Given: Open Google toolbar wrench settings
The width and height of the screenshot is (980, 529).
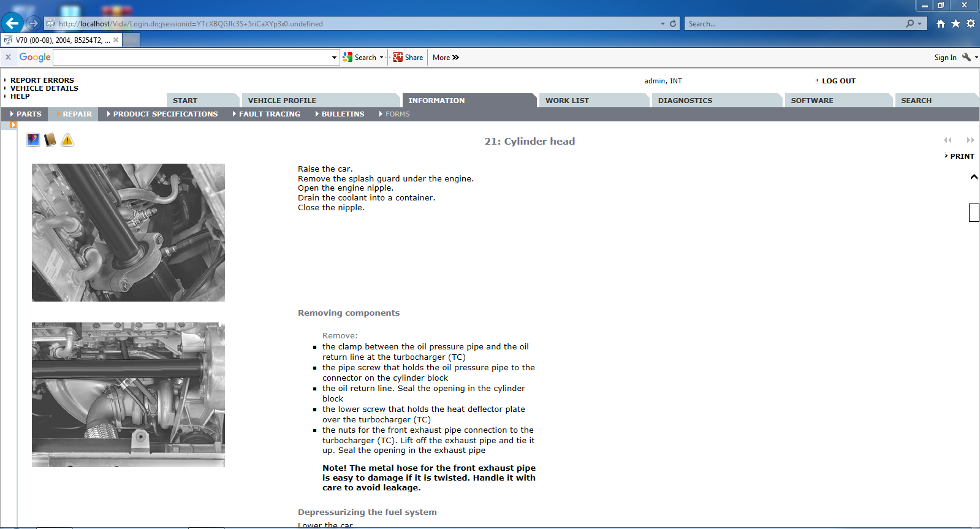Looking at the screenshot, I should [967, 57].
